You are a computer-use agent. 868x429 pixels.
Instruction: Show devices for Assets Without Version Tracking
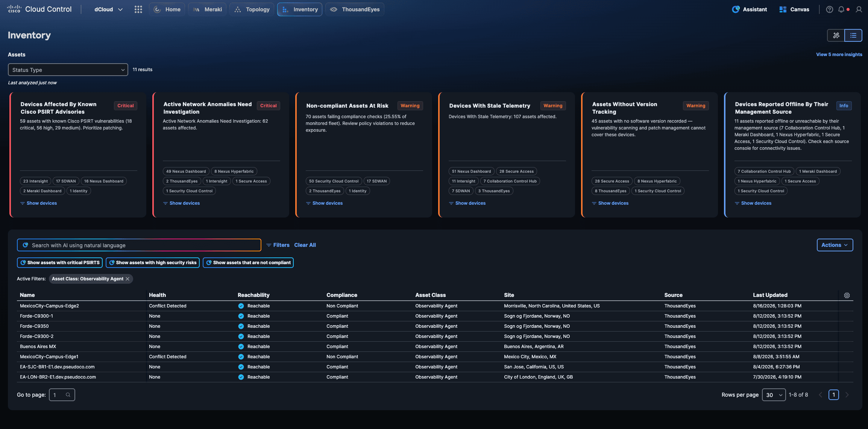(610, 203)
